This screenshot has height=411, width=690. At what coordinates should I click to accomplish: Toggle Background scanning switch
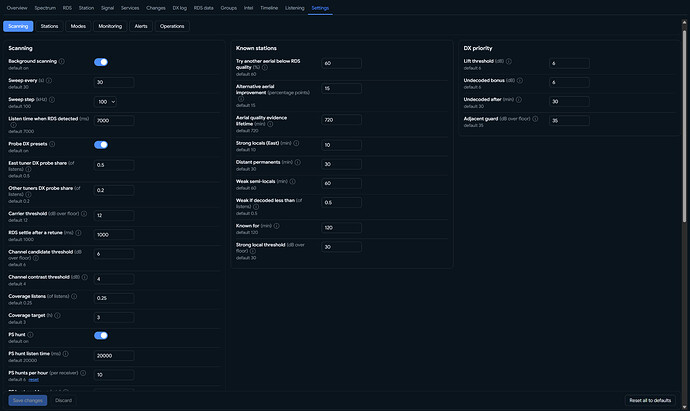click(101, 62)
